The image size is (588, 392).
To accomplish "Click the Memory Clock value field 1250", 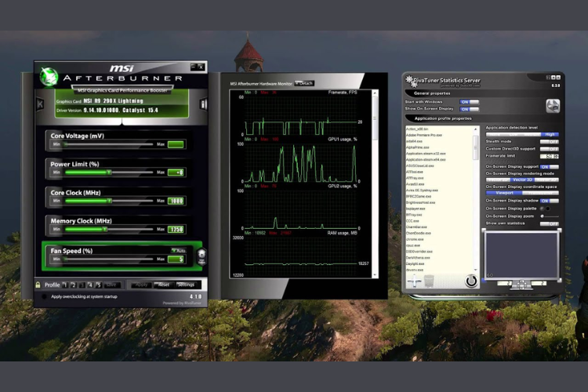I will click(x=176, y=229).
